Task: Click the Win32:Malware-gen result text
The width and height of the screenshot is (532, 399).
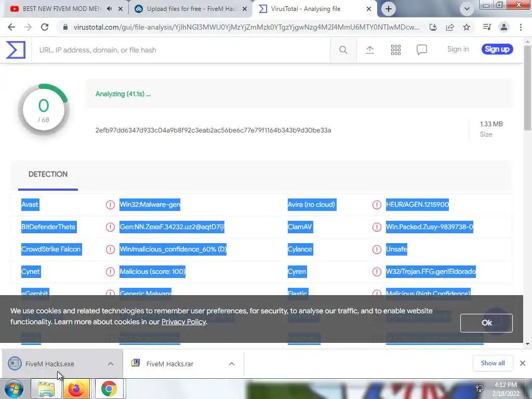Action: click(150, 205)
